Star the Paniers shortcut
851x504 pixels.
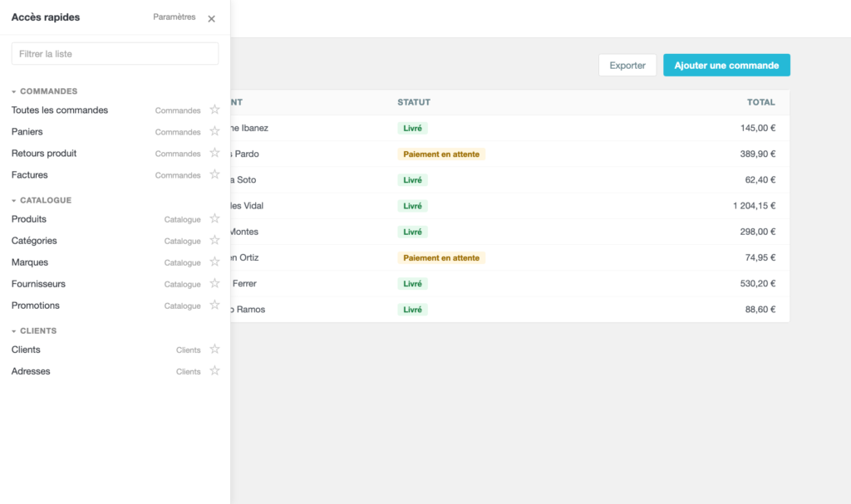pos(215,131)
